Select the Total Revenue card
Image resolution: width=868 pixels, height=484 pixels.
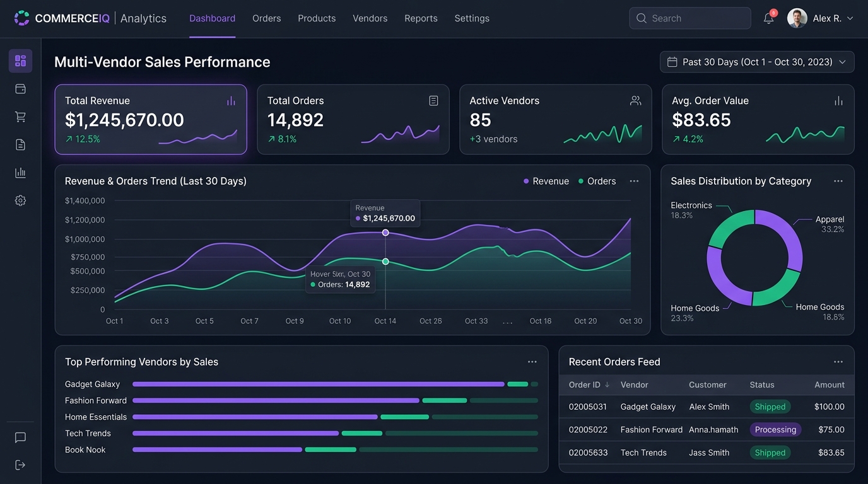(151, 119)
